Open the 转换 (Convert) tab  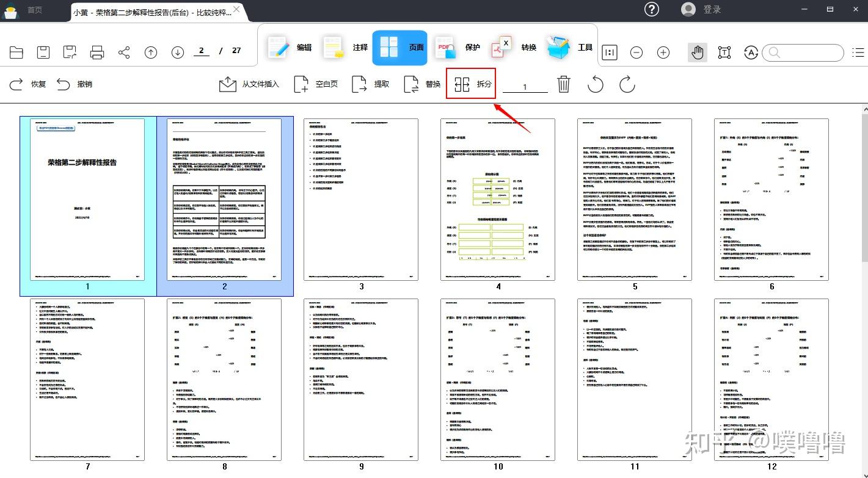click(513, 48)
